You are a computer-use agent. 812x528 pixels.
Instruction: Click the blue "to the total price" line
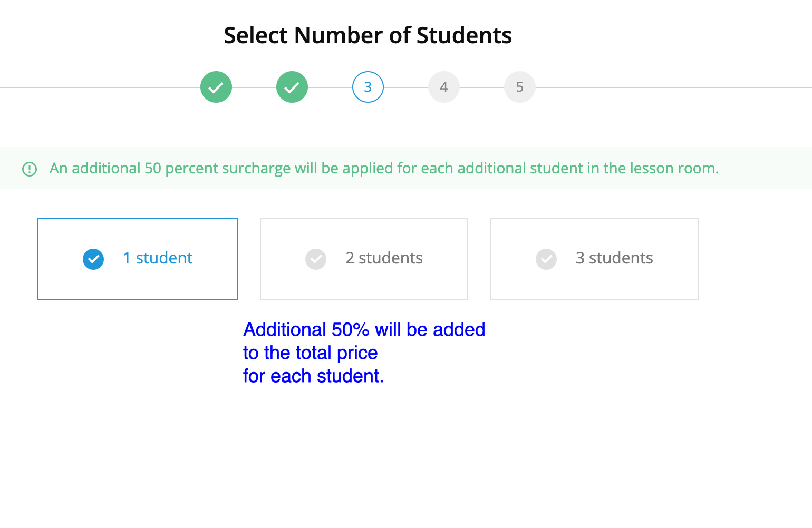click(x=310, y=353)
